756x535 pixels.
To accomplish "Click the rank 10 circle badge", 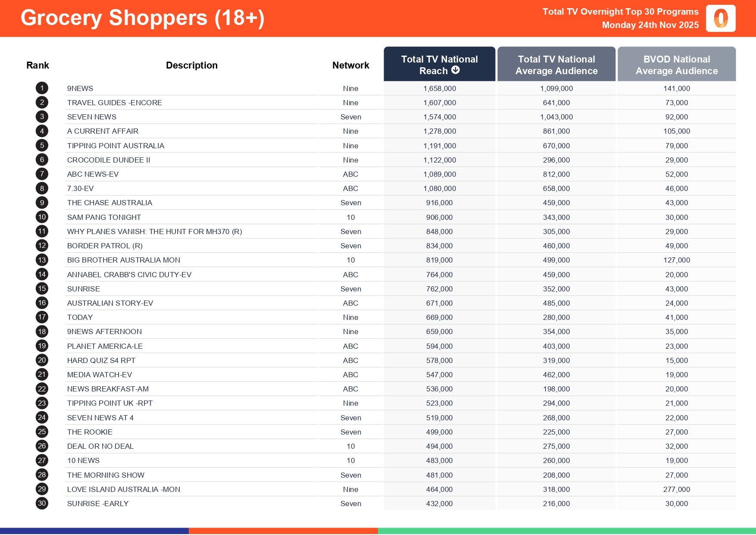I will point(42,217).
